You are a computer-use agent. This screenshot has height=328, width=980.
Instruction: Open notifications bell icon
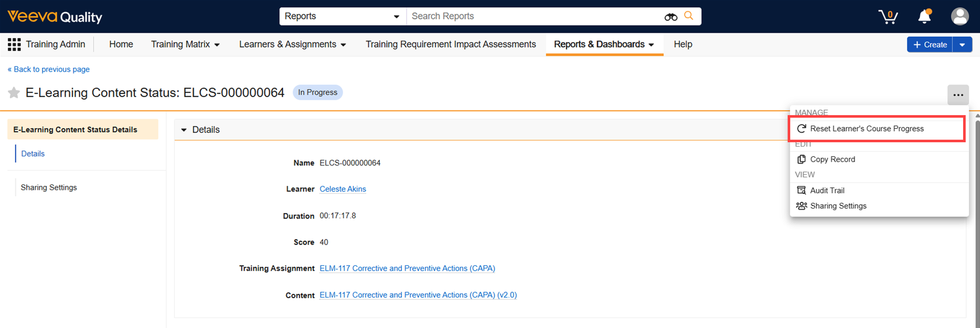point(925,16)
